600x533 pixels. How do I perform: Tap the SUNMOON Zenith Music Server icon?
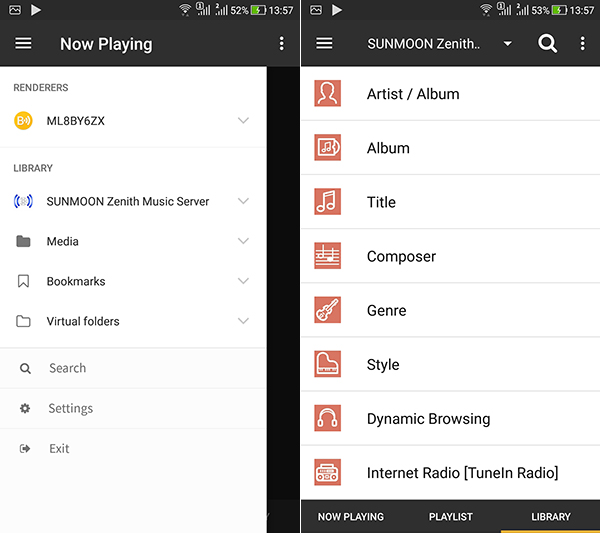point(23,201)
